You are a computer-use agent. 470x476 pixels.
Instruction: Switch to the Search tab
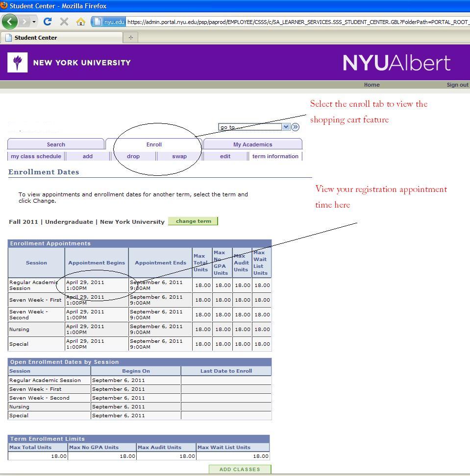point(56,144)
